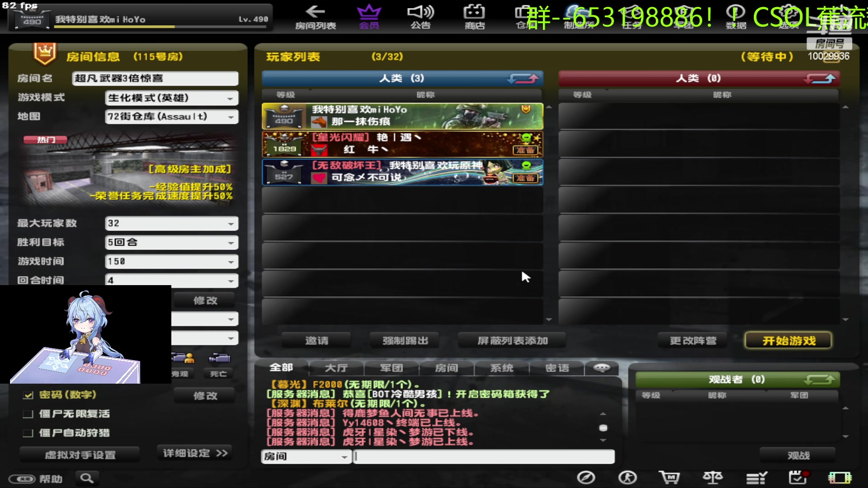Screen dimensions: 868x488
Task: Click the colorful film strip icon
Action: (x=840, y=478)
